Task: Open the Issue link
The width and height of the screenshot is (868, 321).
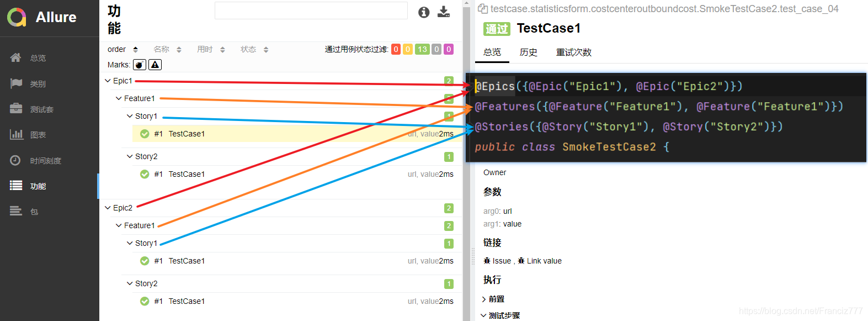Action: (x=502, y=261)
